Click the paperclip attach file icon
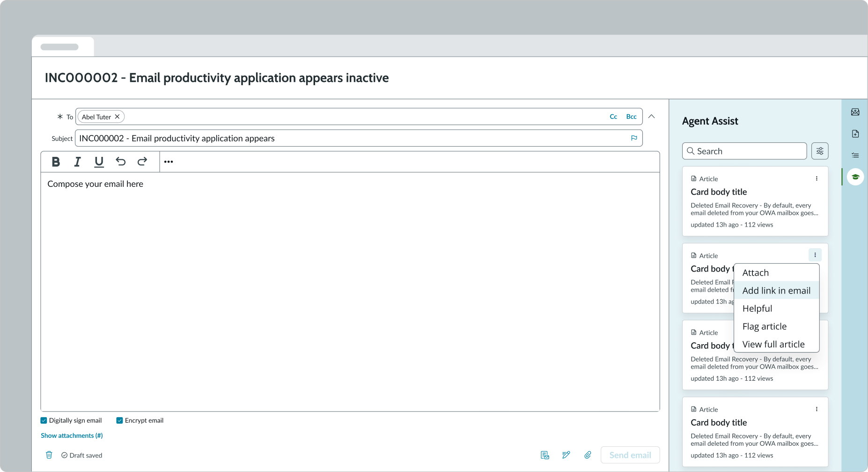 588,455
